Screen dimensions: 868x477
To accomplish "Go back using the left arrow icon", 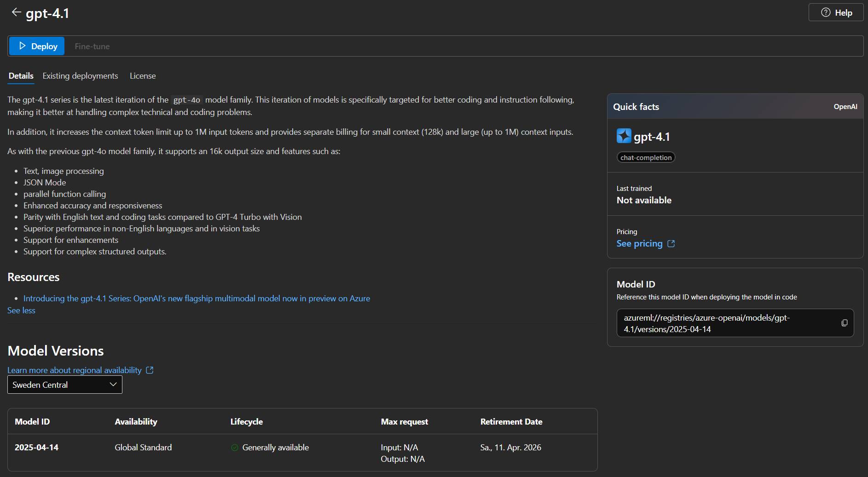I will point(16,12).
